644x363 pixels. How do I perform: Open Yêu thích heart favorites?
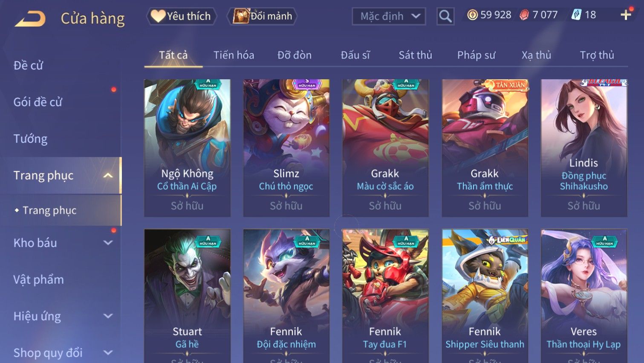182,16
